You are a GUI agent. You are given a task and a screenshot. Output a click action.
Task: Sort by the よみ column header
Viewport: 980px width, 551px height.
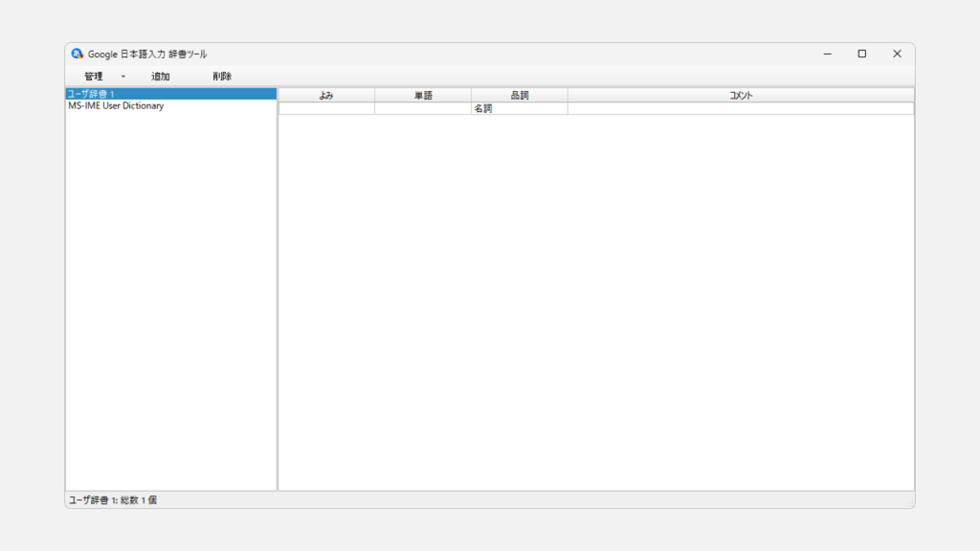coord(325,96)
